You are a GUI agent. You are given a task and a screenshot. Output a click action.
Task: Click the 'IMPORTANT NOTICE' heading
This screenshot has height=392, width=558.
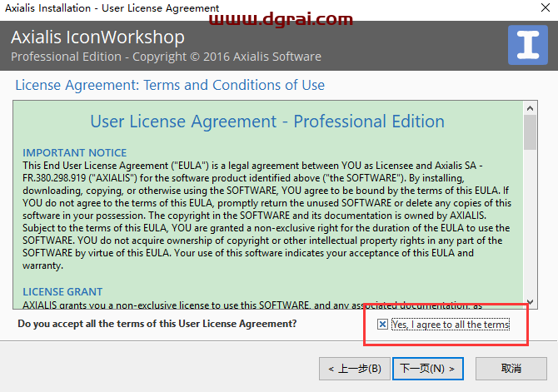[x=74, y=152]
